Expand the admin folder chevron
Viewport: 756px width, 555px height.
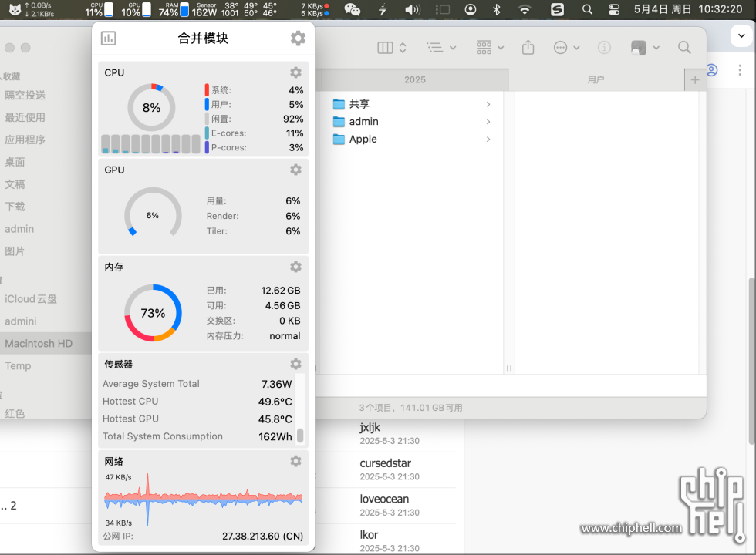[x=488, y=122]
